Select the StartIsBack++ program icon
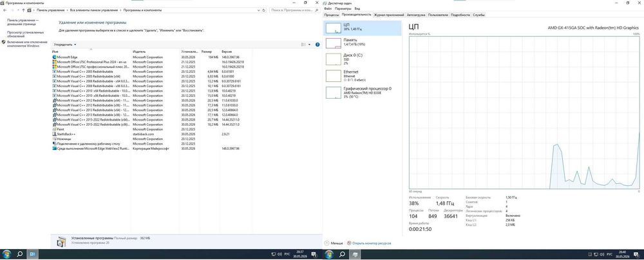 pos(55,134)
